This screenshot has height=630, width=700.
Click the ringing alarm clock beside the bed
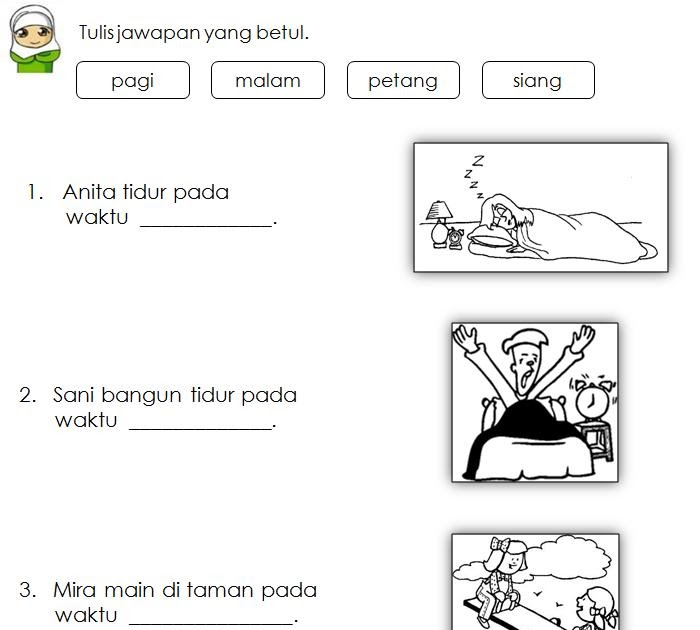click(592, 397)
